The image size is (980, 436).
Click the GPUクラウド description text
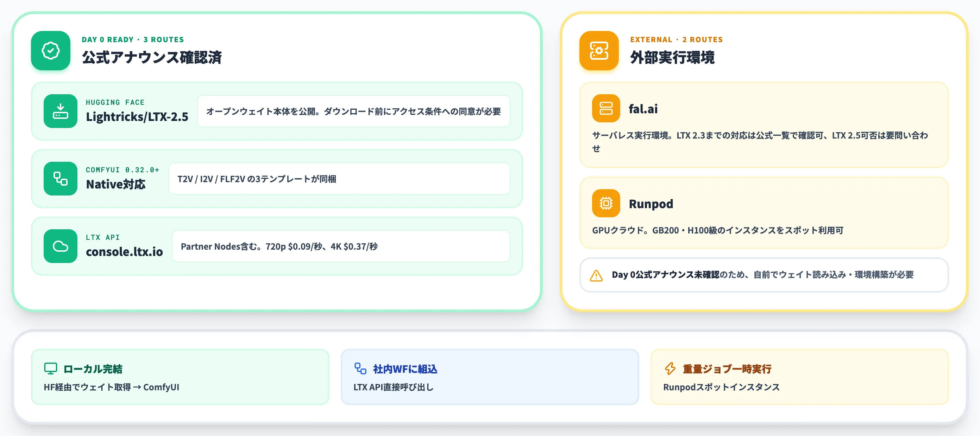click(x=717, y=230)
